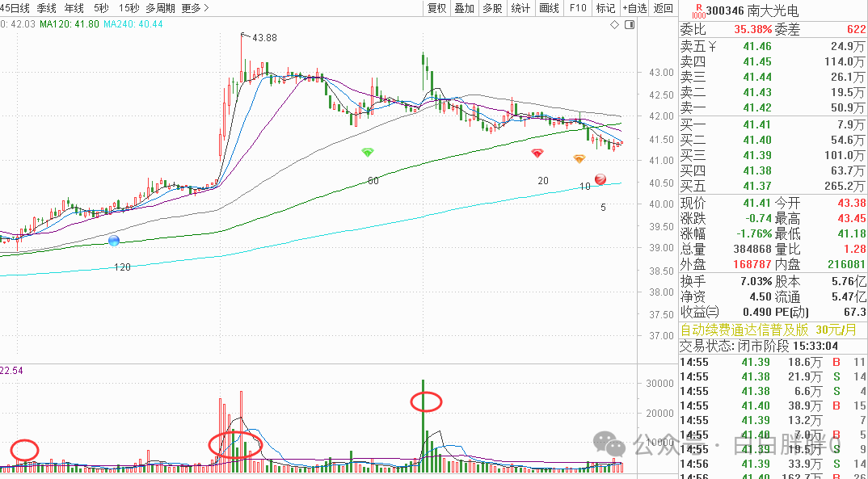Click the 总量 384868 value
Screen dimensions: 868x479
point(752,250)
